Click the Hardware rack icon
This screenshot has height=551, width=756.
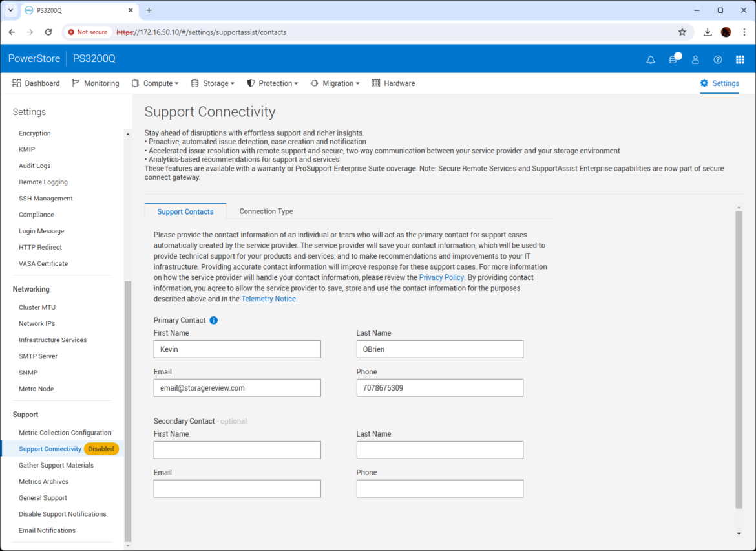[375, 83]
